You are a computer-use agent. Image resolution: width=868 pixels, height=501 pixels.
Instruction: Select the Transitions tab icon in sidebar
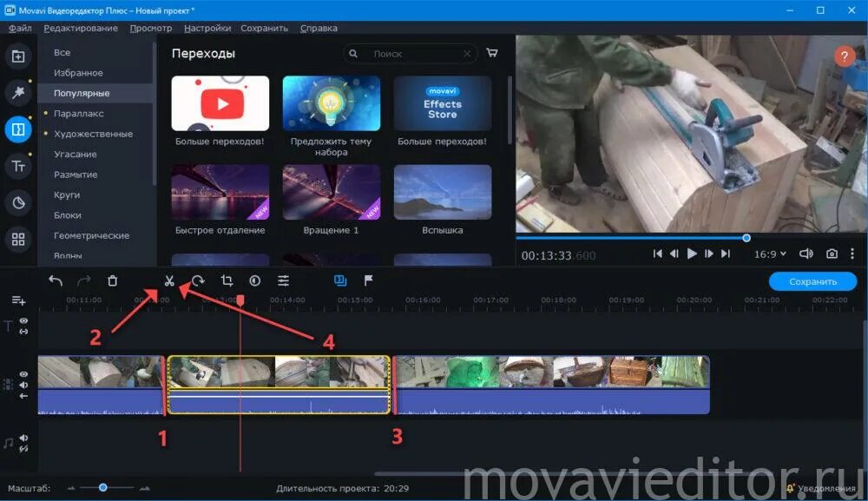(x=18, y=129)
